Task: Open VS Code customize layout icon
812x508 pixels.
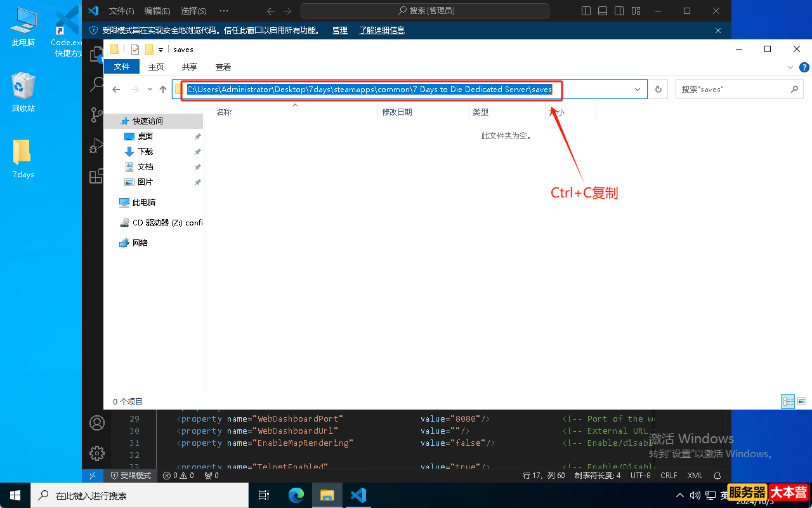Action: 636,11
